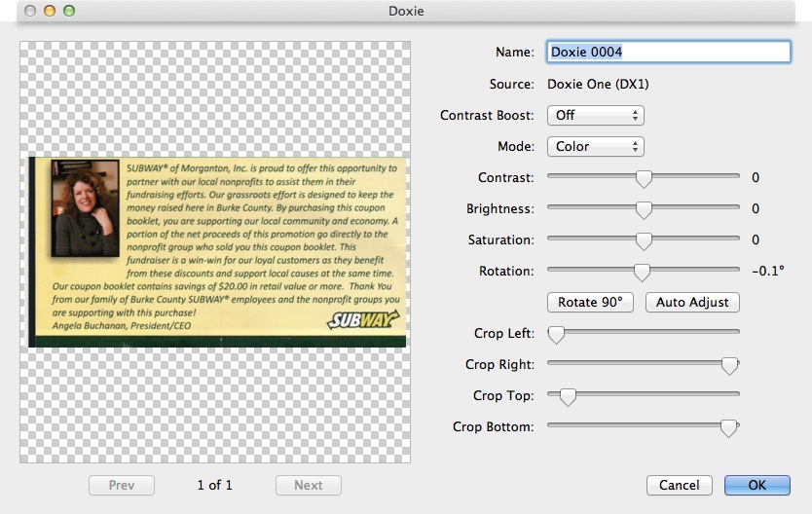This screenshot has height=514, width=812.
Task: Click the Auto Adjust button
Action: coord(692,303)
